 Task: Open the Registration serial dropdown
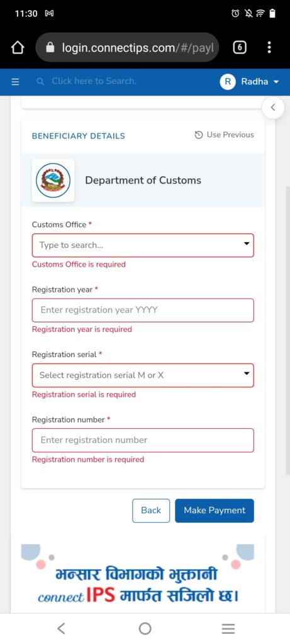click(x=143, y=375)
